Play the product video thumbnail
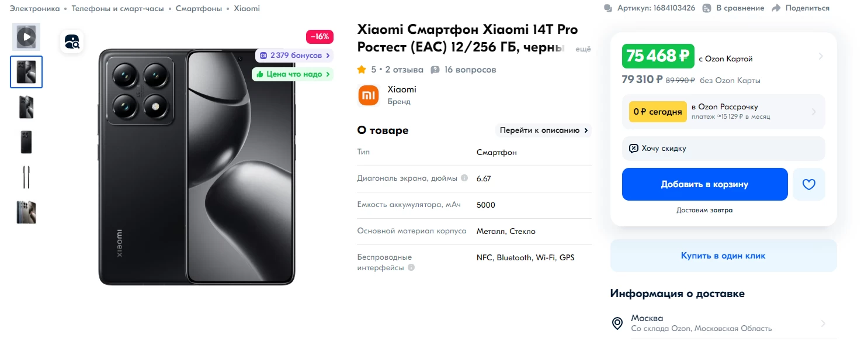 point(26,37)
